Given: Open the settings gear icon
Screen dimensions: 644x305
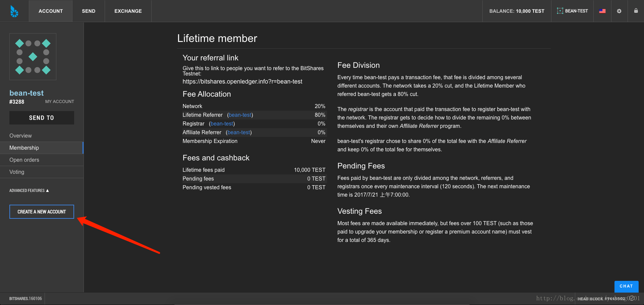Looking at the screenshot, I should [619, 11].
